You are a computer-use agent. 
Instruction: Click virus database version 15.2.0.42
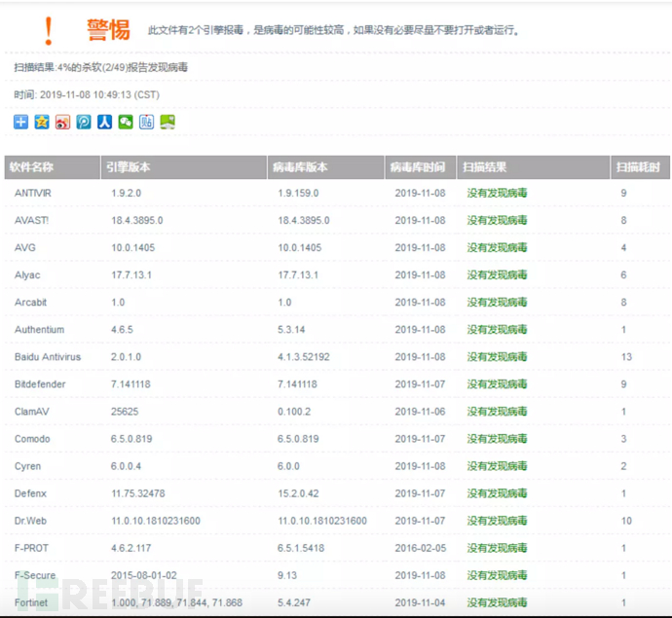click(x=298, y=493)
